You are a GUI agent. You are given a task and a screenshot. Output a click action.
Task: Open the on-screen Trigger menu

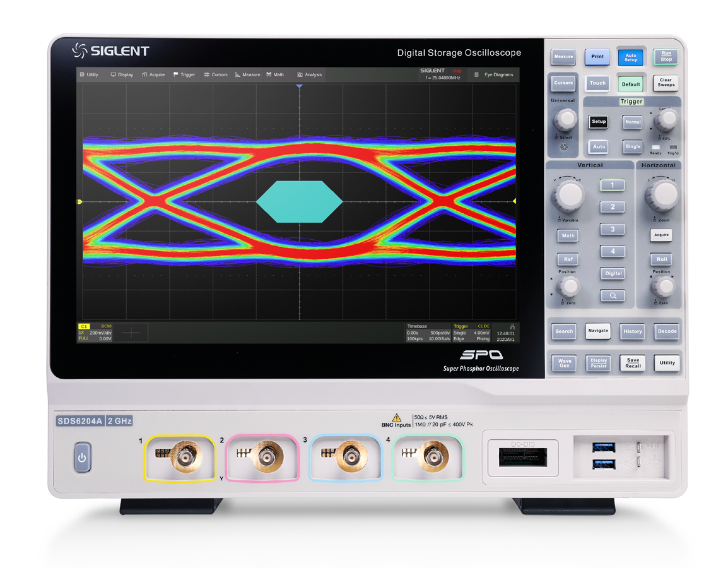click(x=184, y=74)
